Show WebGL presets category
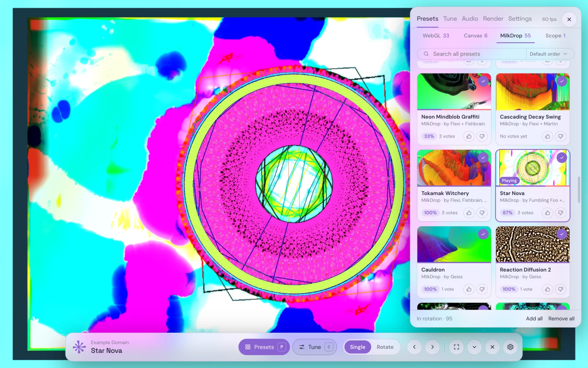Viewport: 588px width, 368px height. coord(436,36)
